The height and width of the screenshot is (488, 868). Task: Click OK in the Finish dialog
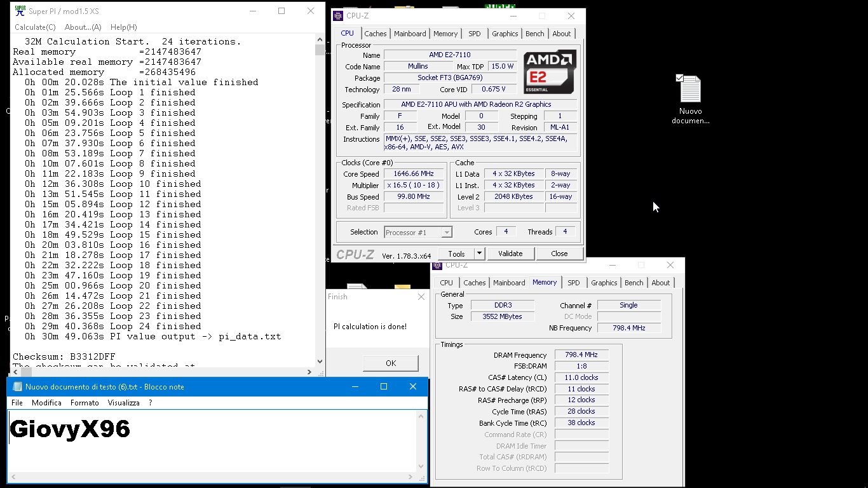click(x=391, y=363)
